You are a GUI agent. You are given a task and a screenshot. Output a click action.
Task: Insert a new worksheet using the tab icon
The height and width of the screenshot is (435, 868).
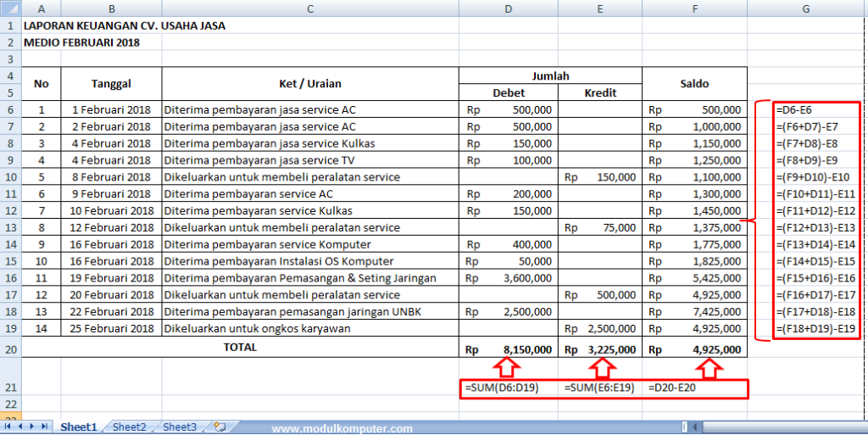coord(220,427)
